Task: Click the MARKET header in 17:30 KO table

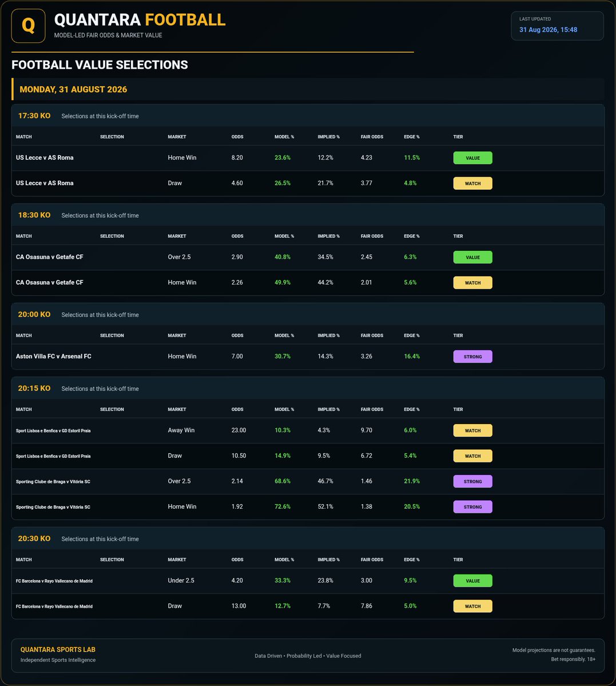Action: click(177, 137)
